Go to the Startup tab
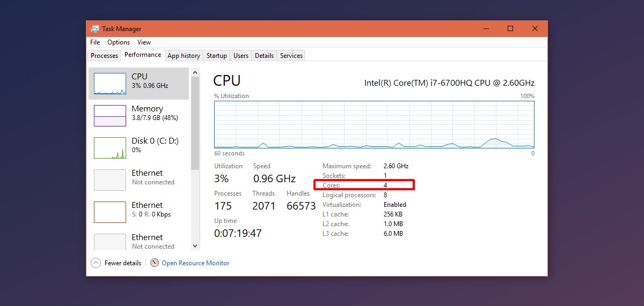 217,56
